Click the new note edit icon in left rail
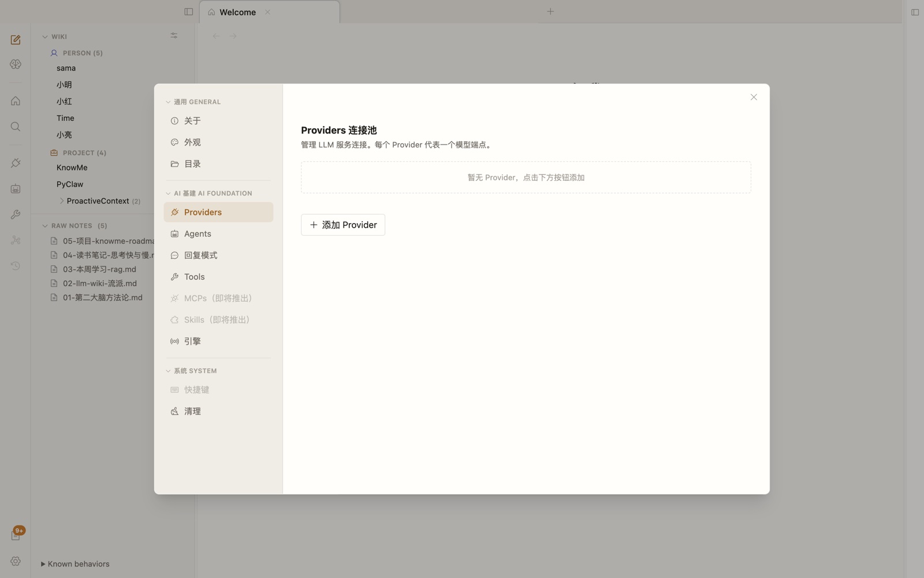This screenshot has height=578, width=924. tap(16, 40)
